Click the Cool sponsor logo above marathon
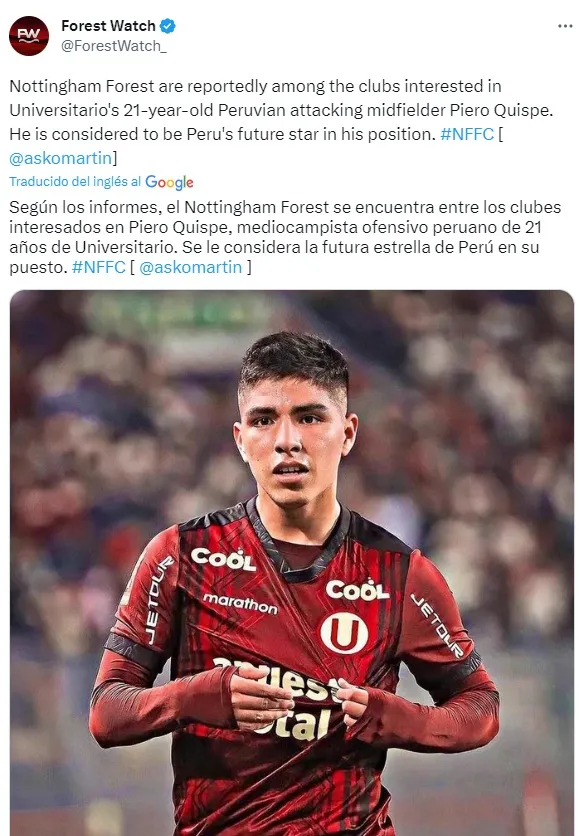The width and height of the screenshot is (579, 836). pos(223,558)
